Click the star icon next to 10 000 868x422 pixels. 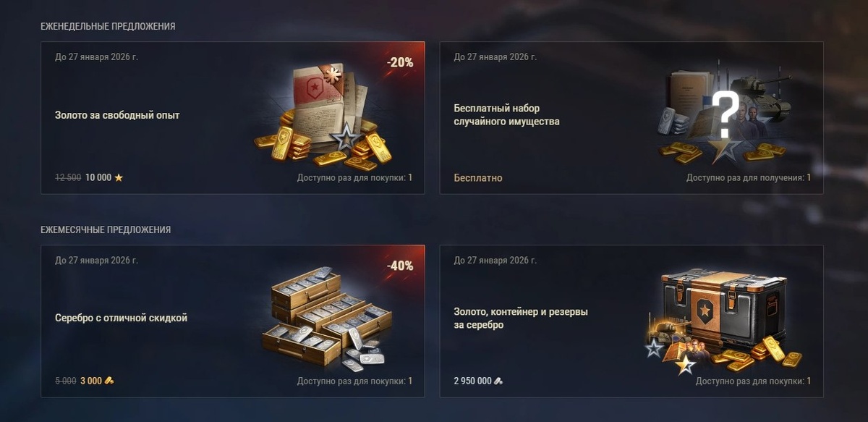[119, 177]
